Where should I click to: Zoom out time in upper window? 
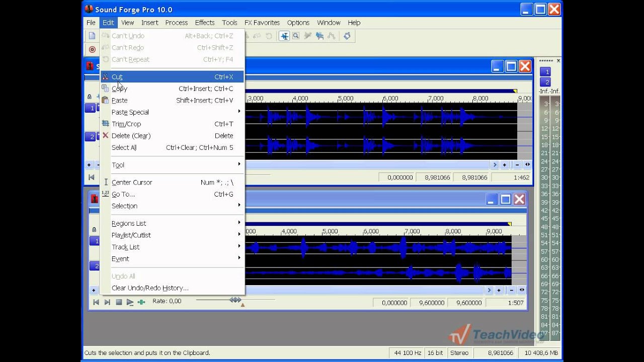[x=516, y=165]
